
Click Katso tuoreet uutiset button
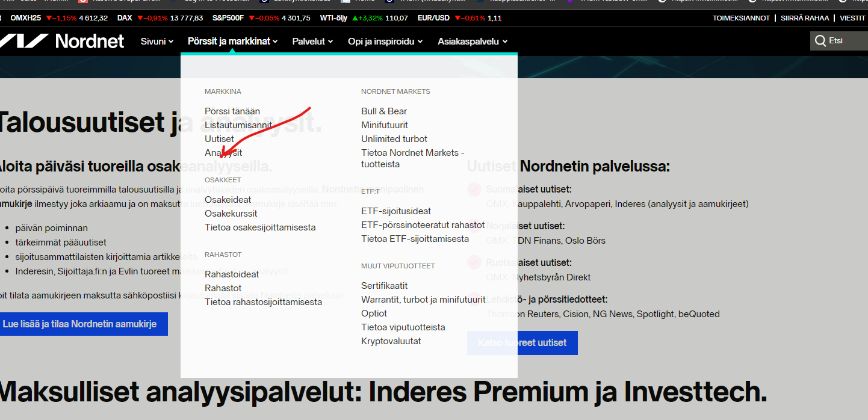[522, 342]
